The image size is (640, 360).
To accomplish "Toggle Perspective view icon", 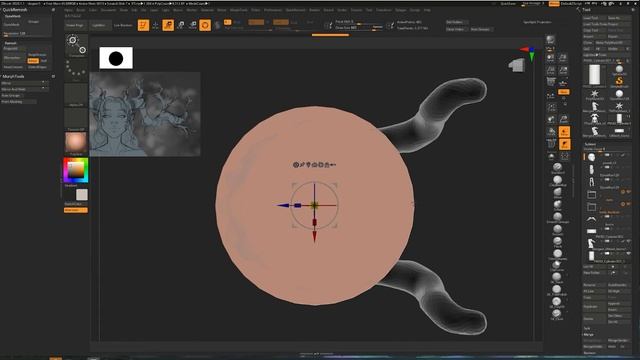I will tap(551, 83).
